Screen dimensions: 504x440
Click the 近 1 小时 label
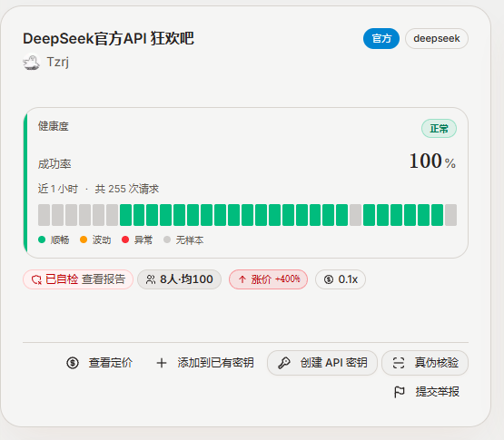click(x=58, y=189)
